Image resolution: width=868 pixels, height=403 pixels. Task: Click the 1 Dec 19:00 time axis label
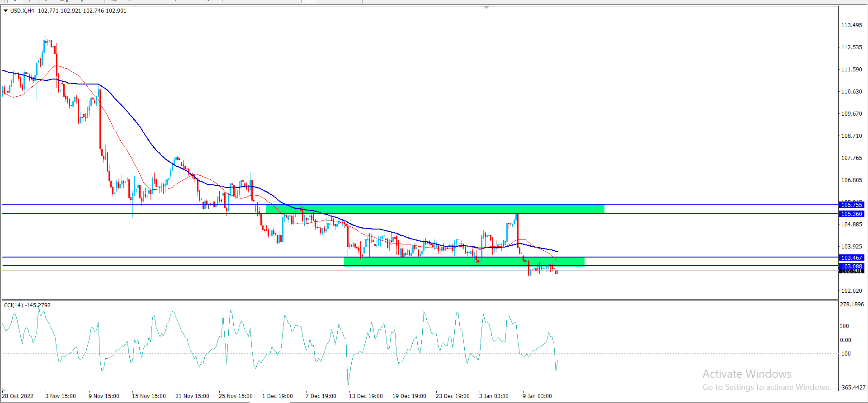point(277,396)
